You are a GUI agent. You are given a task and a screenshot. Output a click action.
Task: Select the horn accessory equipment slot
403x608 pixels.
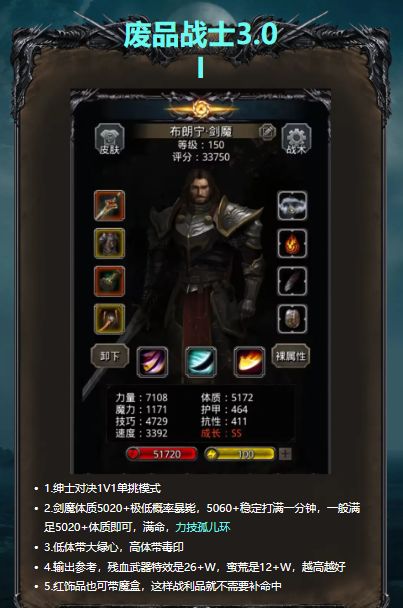(109, 319)
